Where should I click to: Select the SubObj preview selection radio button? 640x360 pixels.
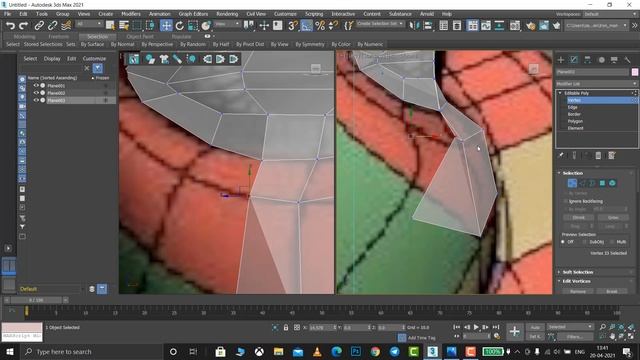tap(584, 242)
